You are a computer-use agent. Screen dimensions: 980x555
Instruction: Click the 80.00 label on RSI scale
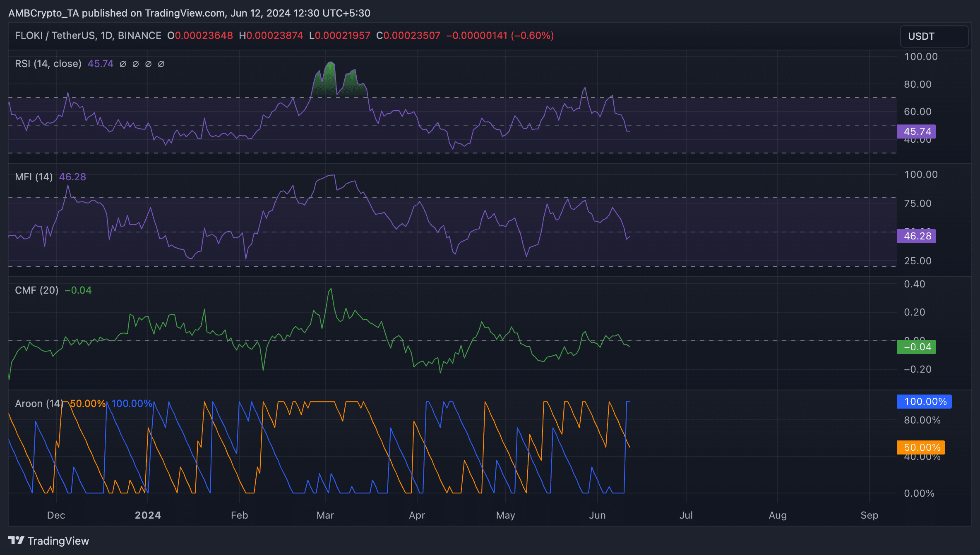918,84
